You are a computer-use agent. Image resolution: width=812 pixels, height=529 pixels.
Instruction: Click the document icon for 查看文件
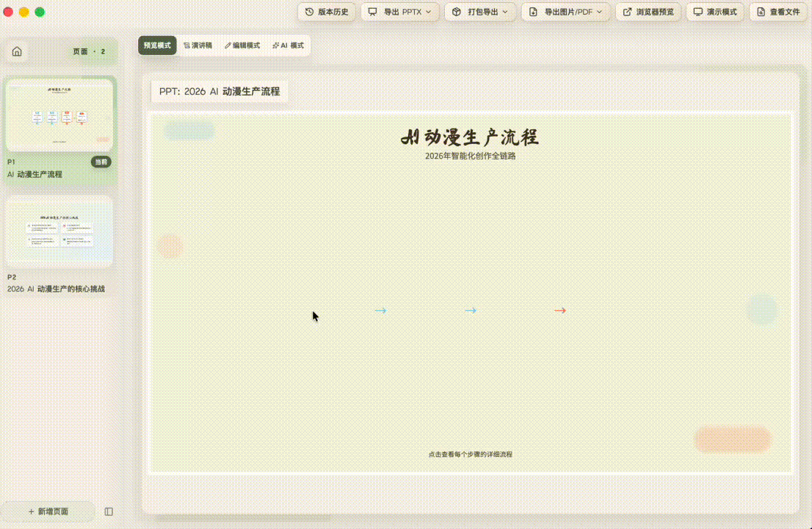click(x=761, y=12)
